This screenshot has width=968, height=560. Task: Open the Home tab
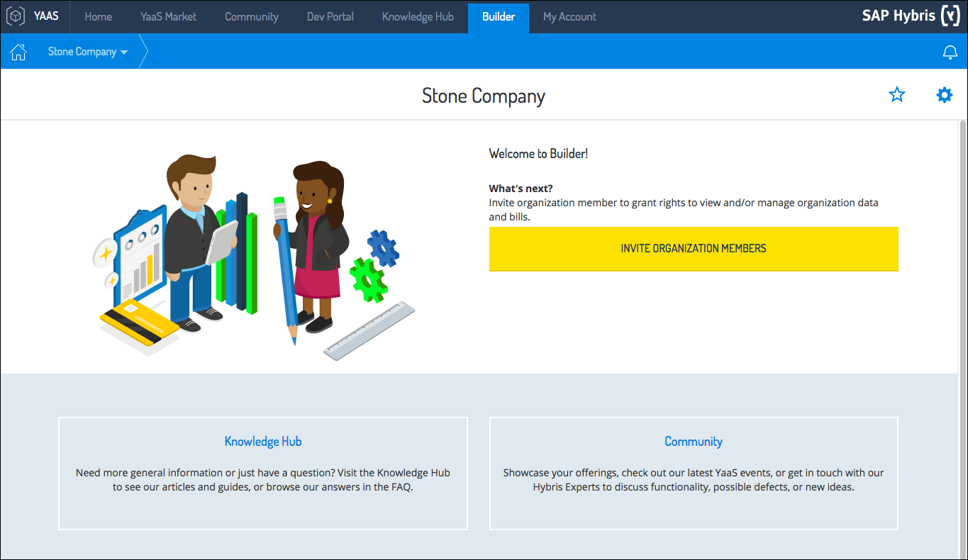click(x=99, y=16)
